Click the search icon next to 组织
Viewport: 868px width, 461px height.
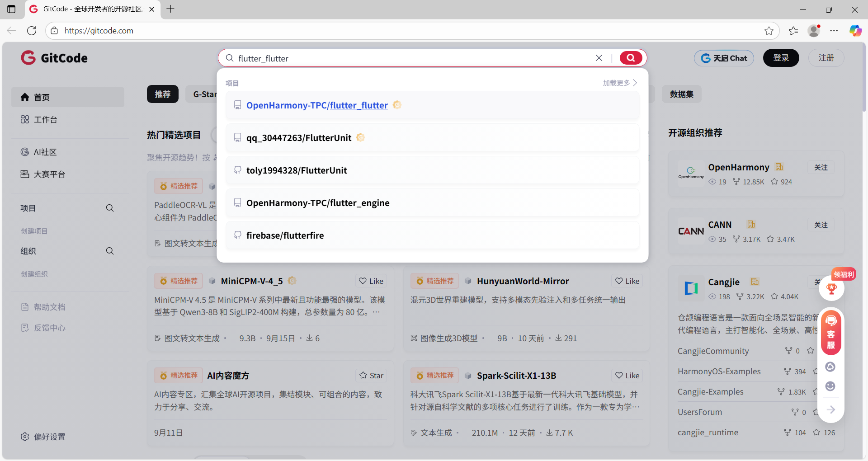(110, 251)
